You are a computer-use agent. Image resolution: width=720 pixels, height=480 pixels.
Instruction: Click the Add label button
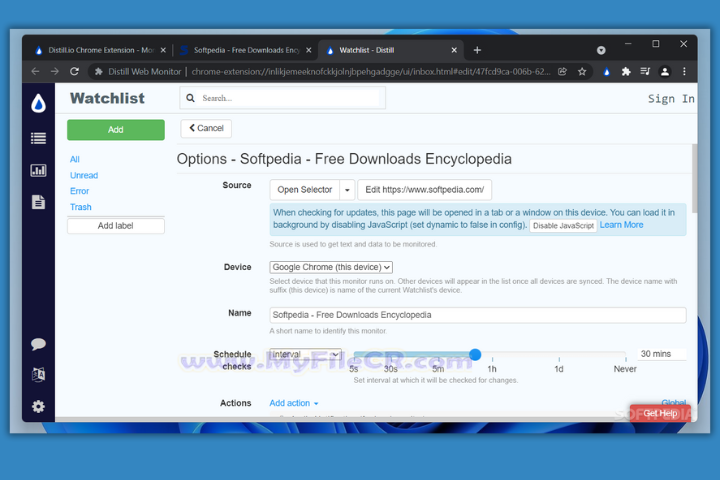pyautogui.click(x=116, y=226)
